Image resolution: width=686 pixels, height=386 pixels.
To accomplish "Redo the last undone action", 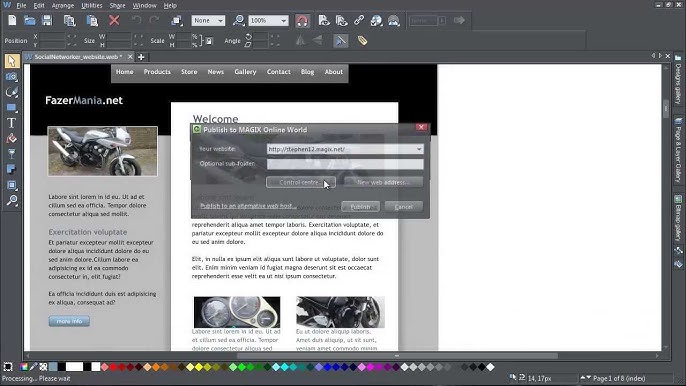I will 154,20.
